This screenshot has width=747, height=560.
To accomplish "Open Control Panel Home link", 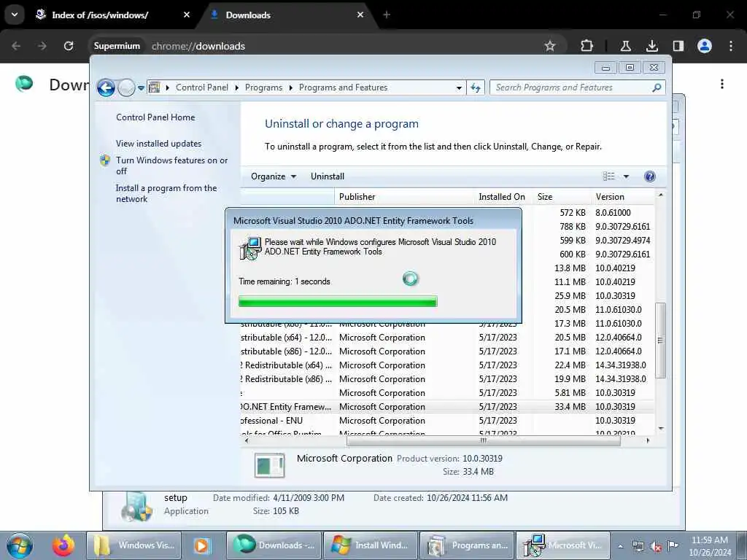I will [155, 117].
